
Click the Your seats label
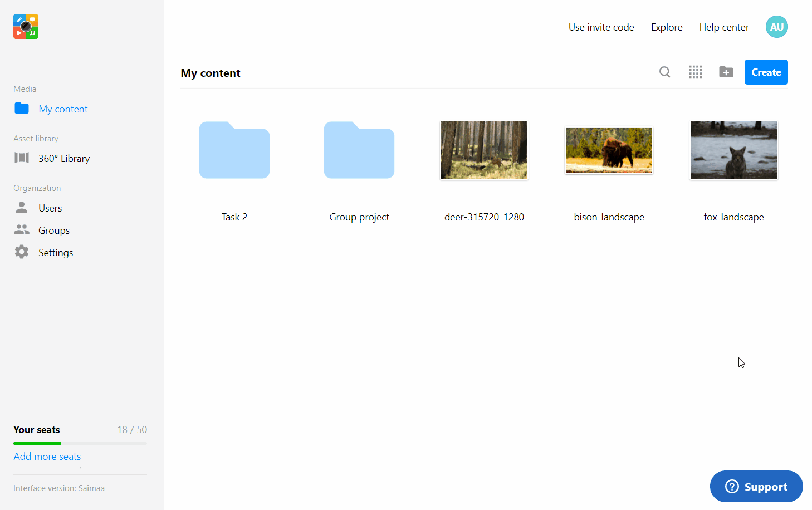(37, 430)
